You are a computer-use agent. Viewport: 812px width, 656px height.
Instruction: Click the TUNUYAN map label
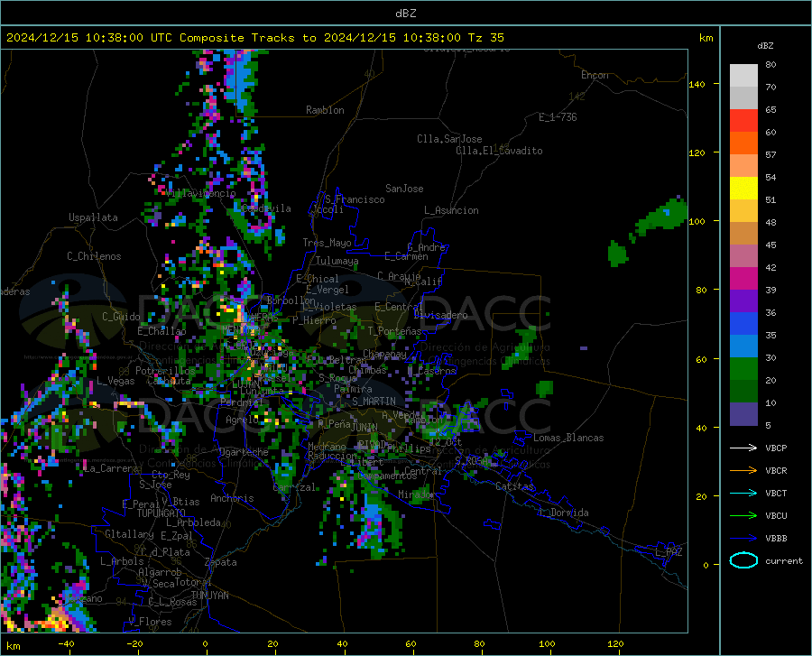tap(209, 596)
